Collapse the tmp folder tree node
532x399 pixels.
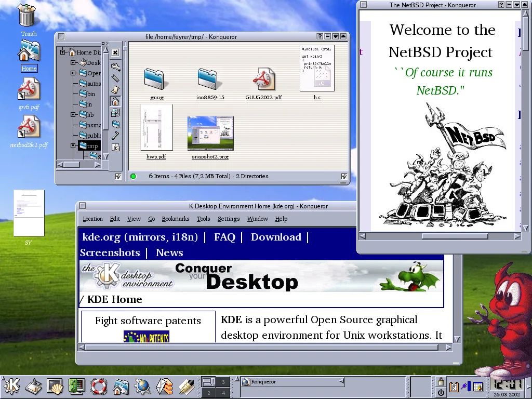point(73,146)
